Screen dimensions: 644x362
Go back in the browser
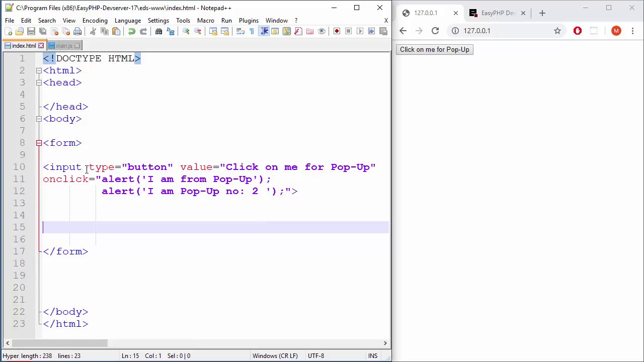click(x=403, y=31)
